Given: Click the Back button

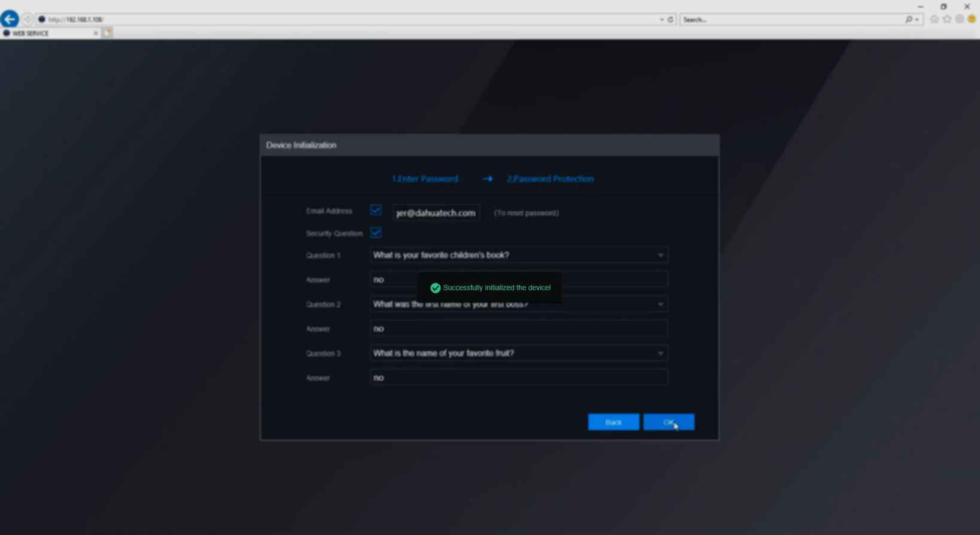Looking at the screenshot, I should tap(613, 422).
